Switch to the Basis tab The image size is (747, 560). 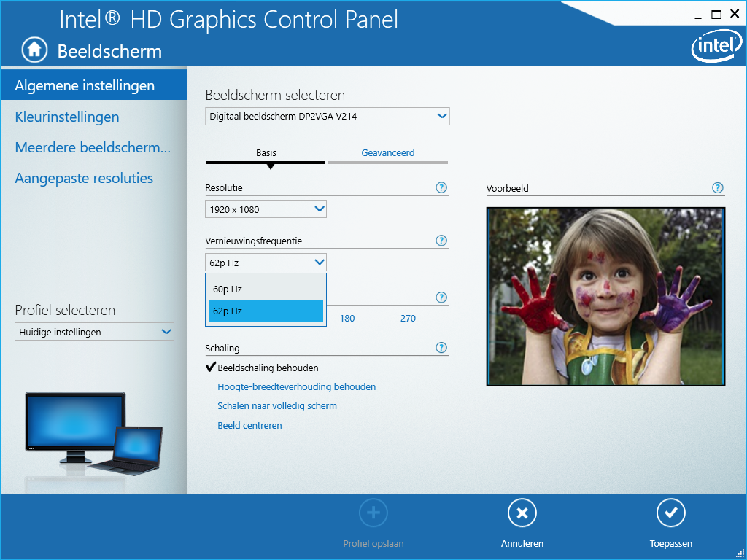(x=266, y=153)
